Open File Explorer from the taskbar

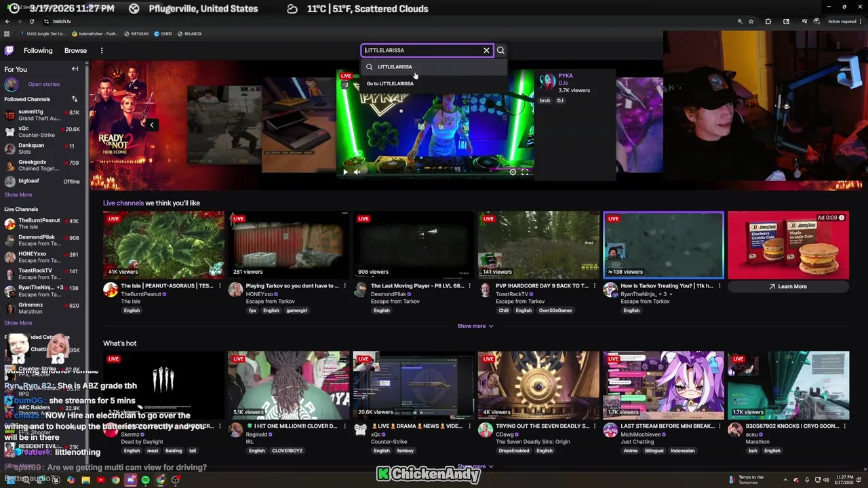[85, 480]
